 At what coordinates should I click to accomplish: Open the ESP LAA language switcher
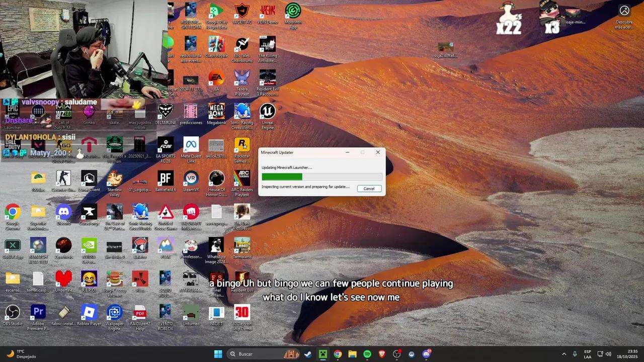(587, 354)
